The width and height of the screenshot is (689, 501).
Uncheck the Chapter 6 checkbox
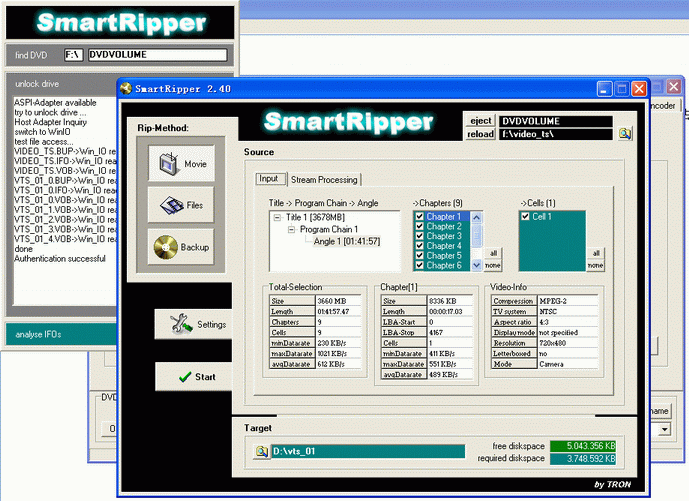tap(419, 265)
